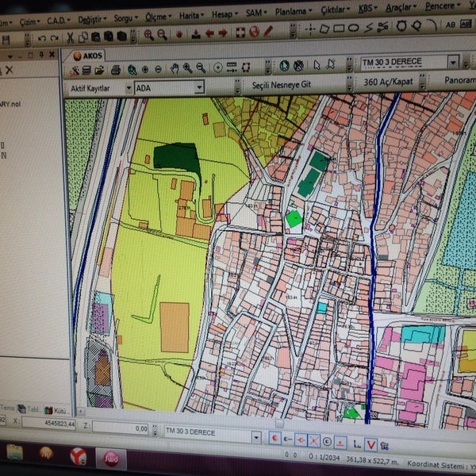Click the Panorama button

(460, 80)
